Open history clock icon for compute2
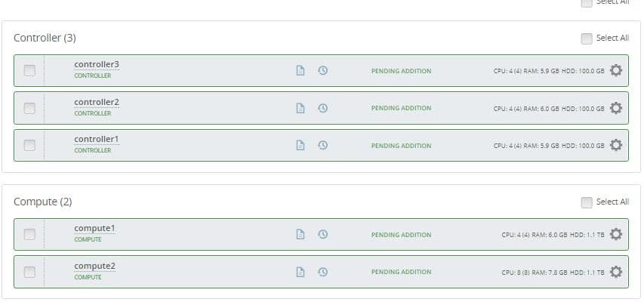The height and width of the screenshot is (302, 644). 322,272
